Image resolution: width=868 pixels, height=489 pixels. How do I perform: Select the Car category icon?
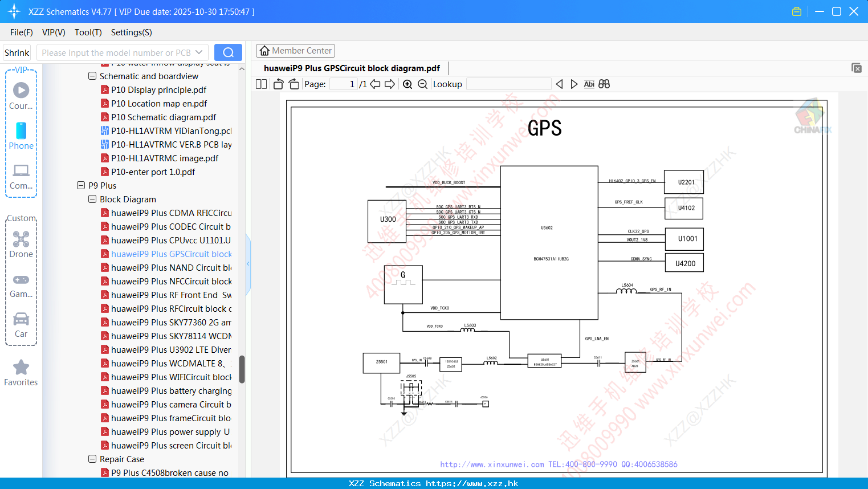[x=21, y=325]
